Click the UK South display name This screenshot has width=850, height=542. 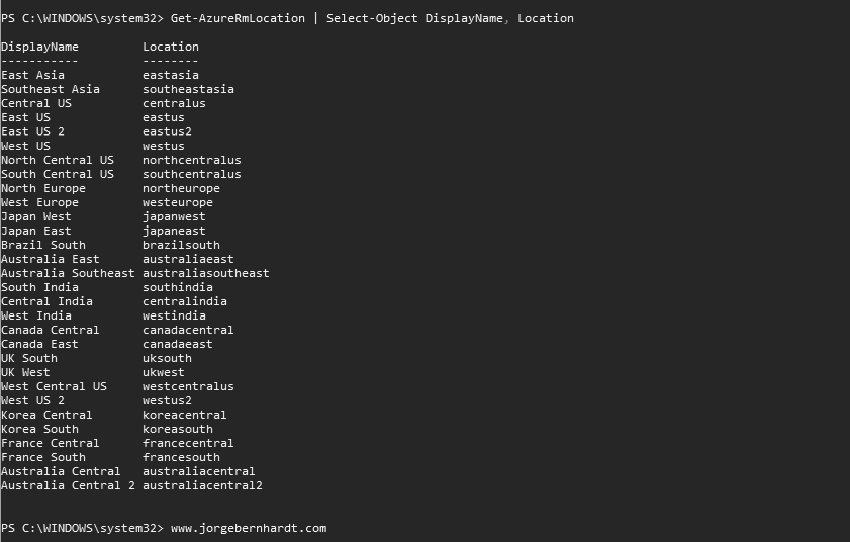click(29, 358)
